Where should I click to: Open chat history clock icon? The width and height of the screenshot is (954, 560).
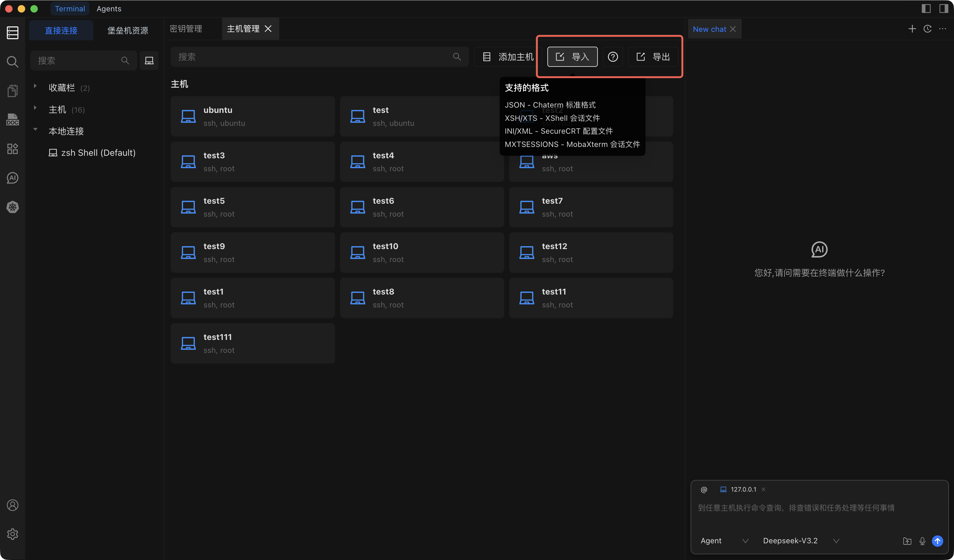tap(927, 29)
